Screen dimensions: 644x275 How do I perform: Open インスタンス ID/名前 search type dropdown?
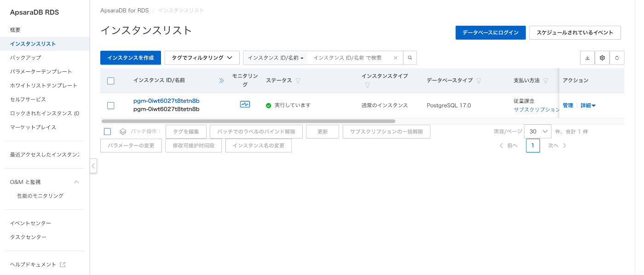[x=276, y=58]
